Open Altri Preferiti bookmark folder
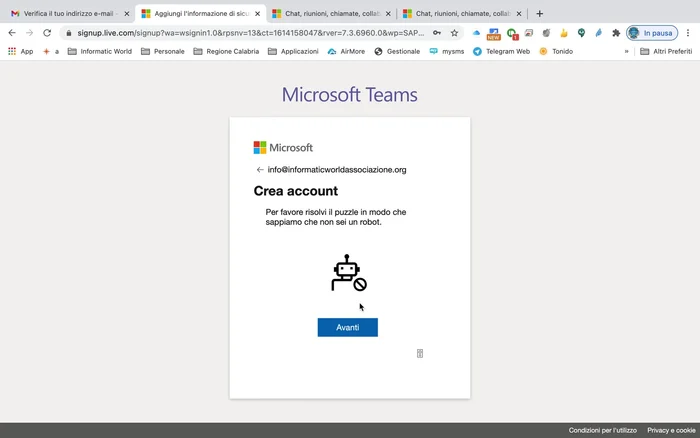Screen dimensions: 700x438 point(666,51)
